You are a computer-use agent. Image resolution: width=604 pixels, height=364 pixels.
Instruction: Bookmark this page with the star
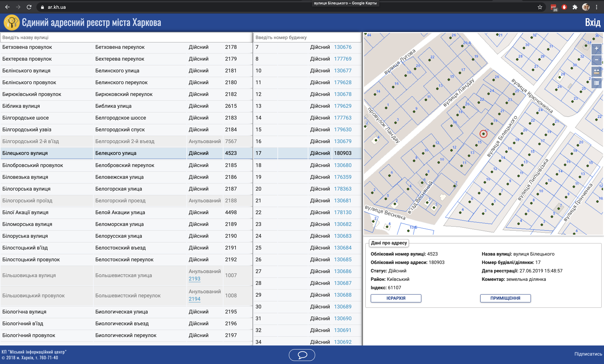click(540, 7)
